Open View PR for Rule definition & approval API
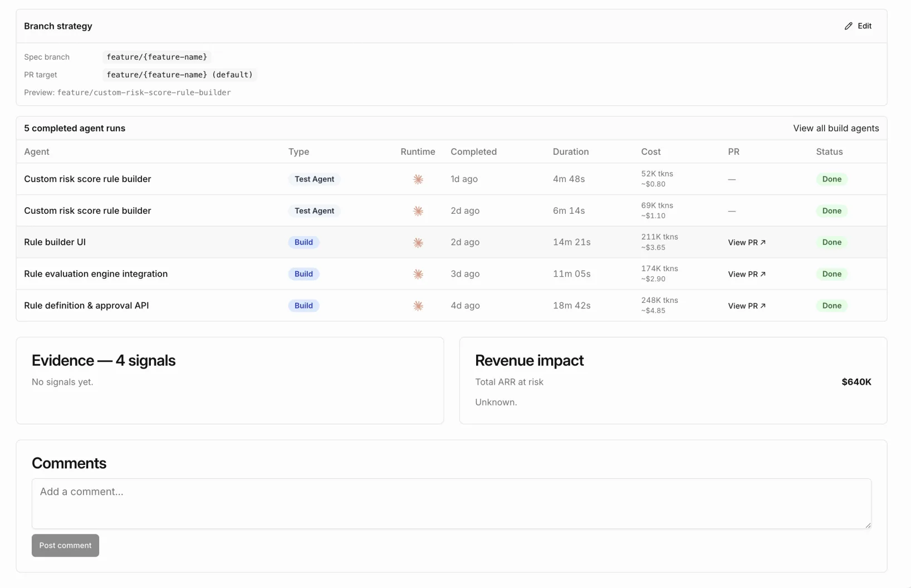 (x=747, y=306)
